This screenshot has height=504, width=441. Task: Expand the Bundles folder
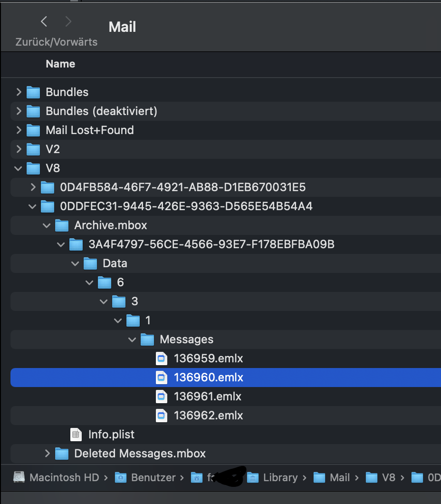click(x=19, y=92)
